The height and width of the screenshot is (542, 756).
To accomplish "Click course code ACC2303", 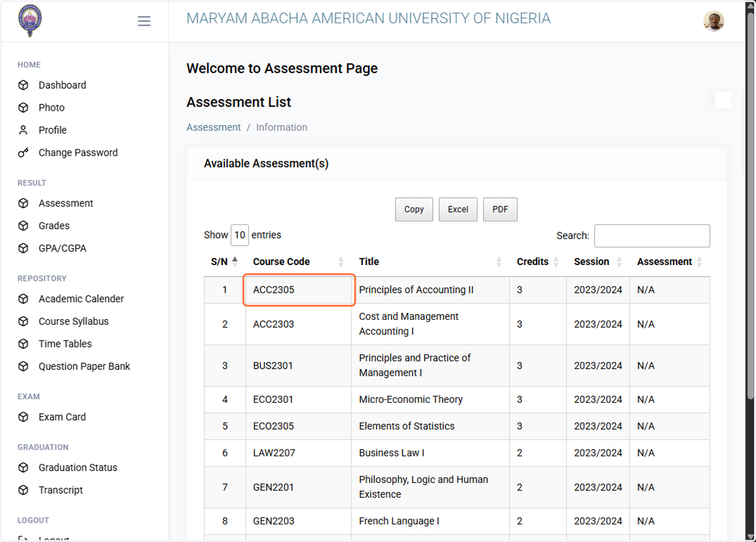I will [273, 324].
